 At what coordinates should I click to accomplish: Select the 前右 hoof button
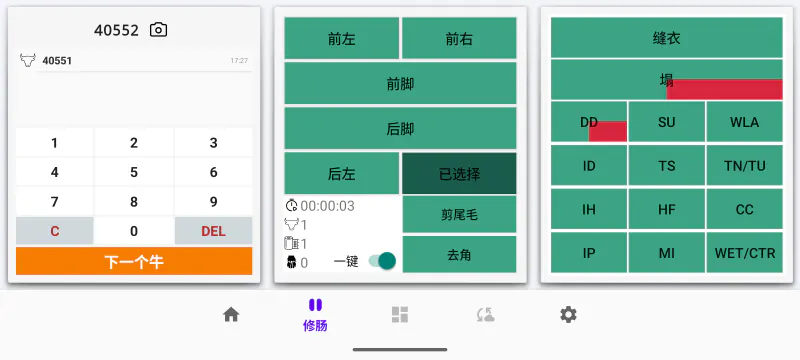pos(459,38)
